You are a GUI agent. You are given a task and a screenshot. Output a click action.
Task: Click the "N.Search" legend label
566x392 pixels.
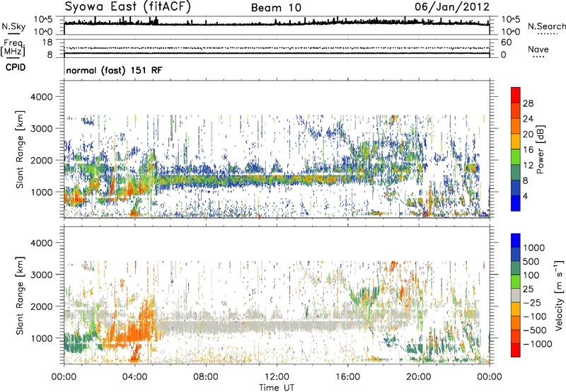click(547, 26)
